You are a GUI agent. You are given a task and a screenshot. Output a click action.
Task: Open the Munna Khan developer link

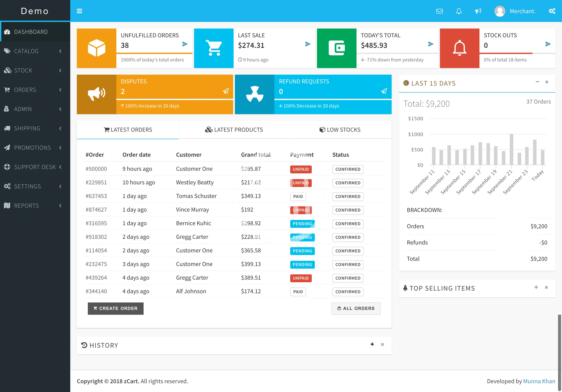pos(539,381)
